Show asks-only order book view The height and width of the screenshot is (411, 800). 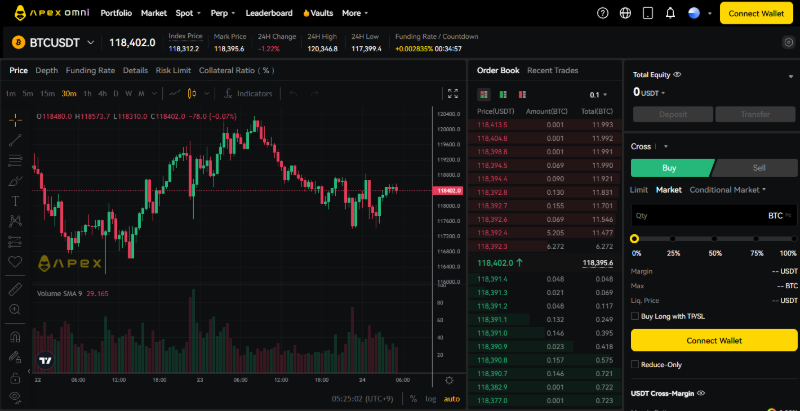[x=522, y=94]
